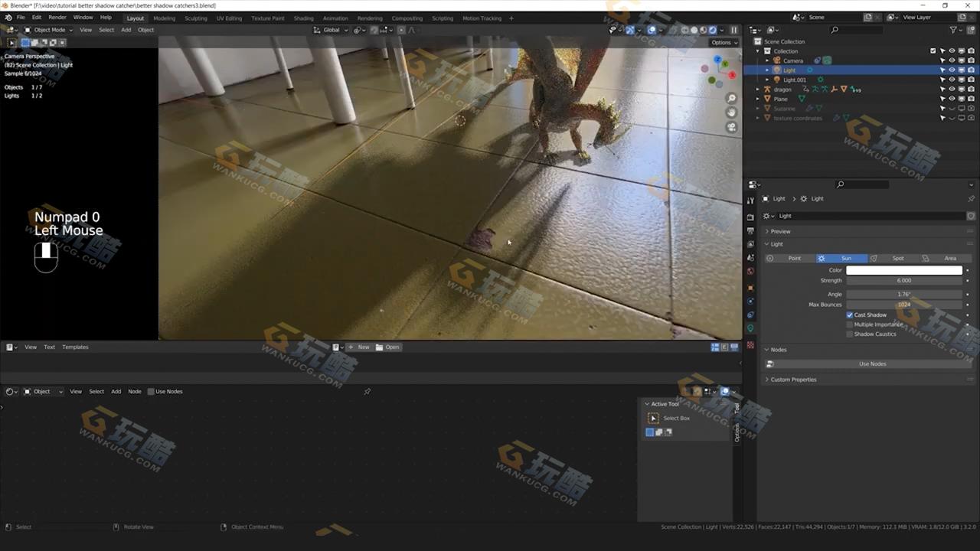980x551 pixels.
Task: Open the Object Constraints properties tab
Action: coord(750,315)
